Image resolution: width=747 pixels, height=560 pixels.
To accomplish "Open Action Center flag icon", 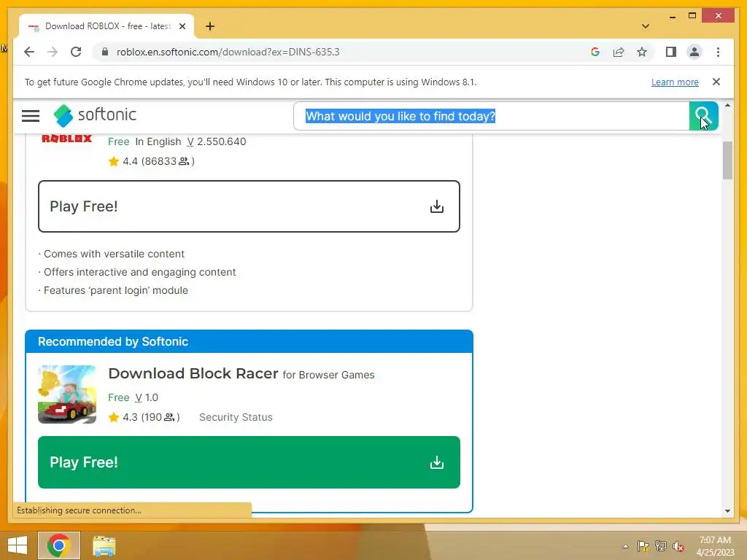I will [x=643, y=546].
